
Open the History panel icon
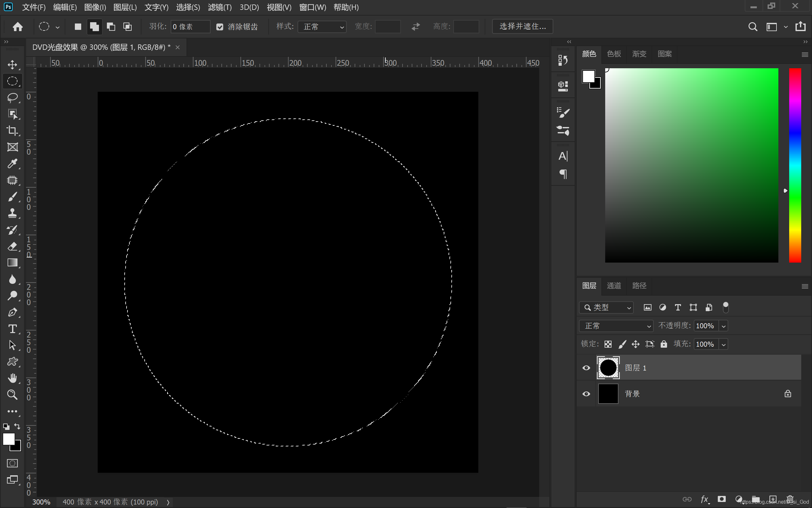(x=563, y=60)
